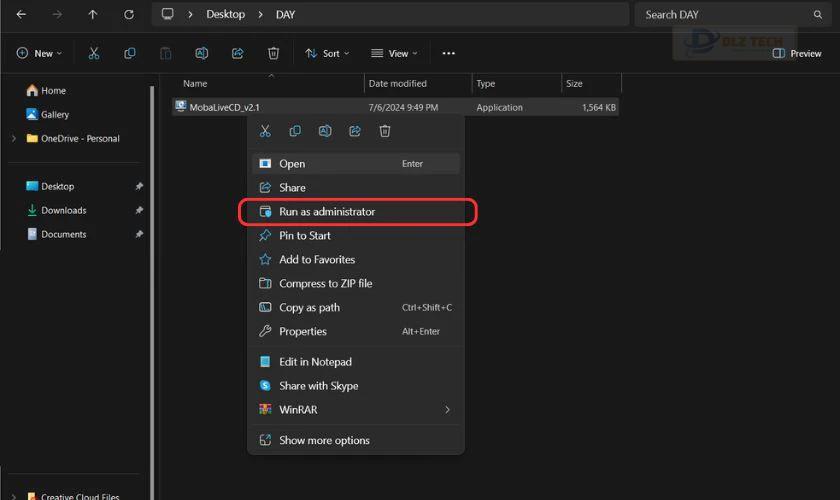840x500 pixels.
Task: Navigate up one folder level
Action: point(93,14)
